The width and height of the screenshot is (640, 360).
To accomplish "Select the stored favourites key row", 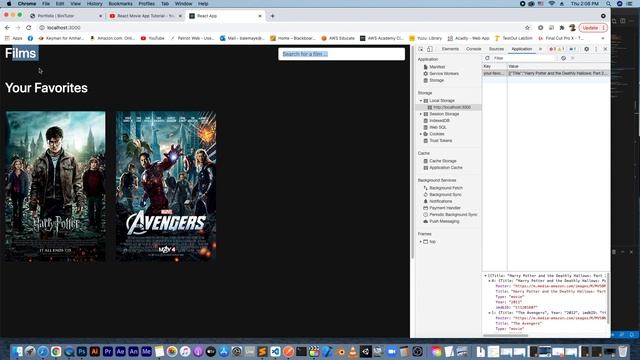I will click(x=546, y=73).
